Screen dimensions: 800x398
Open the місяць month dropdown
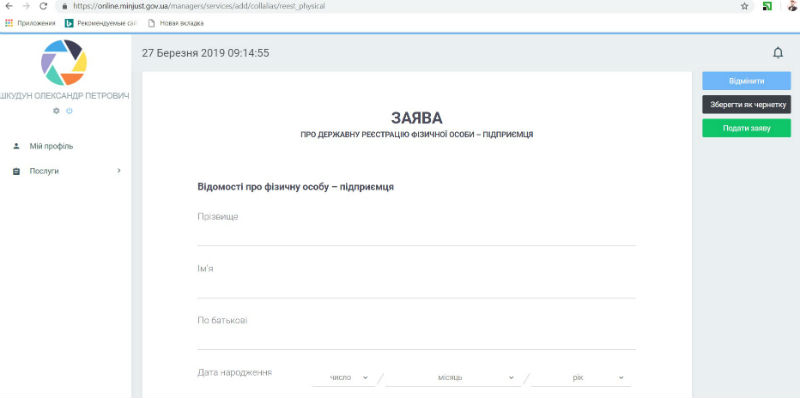(450, 378)
